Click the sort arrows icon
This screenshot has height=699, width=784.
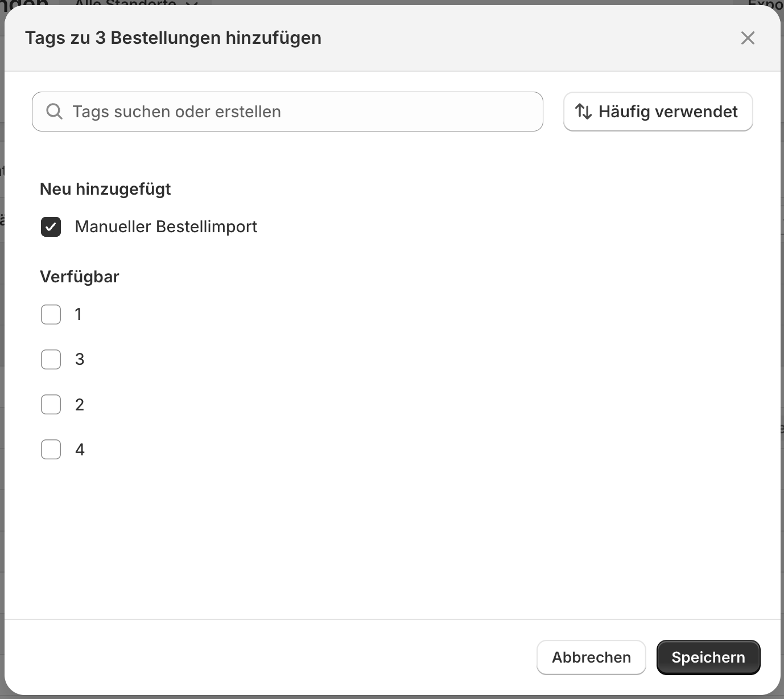coord(584,112)
